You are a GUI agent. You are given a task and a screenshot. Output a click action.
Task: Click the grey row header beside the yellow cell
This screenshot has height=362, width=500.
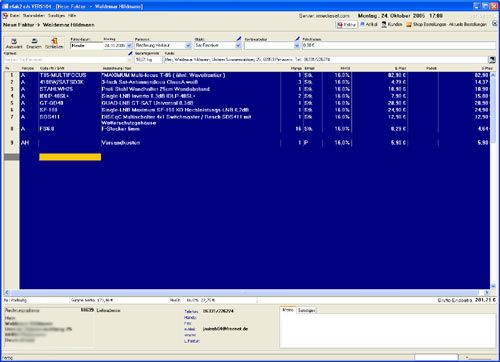click(x=12, y=157)
